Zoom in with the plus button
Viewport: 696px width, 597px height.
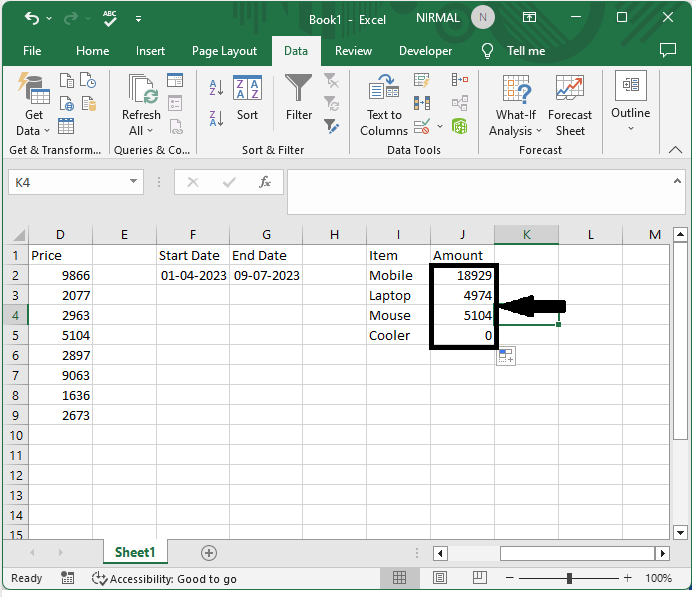(x=627, y=578)
